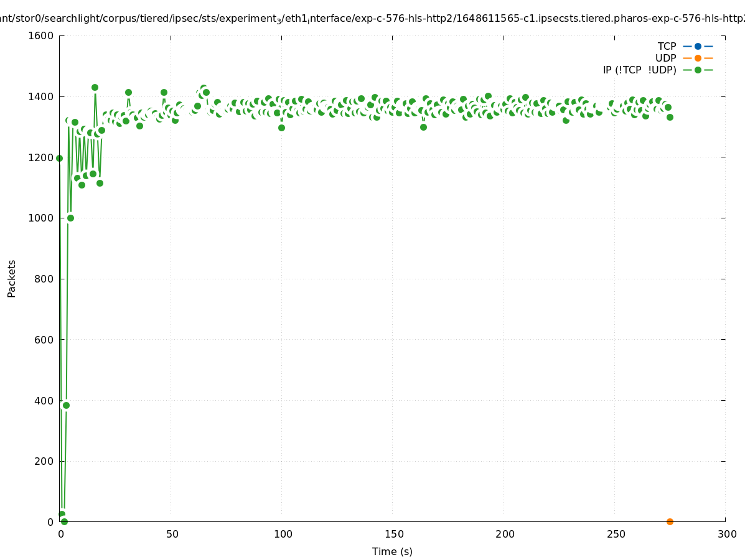Screen dimensions: 745x560
Task: Click the 1000 y-axis tick label
Action: pos(41,218)
